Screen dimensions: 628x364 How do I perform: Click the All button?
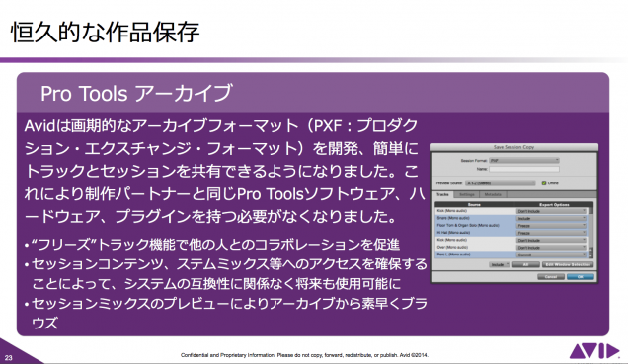tap(526, 264)
